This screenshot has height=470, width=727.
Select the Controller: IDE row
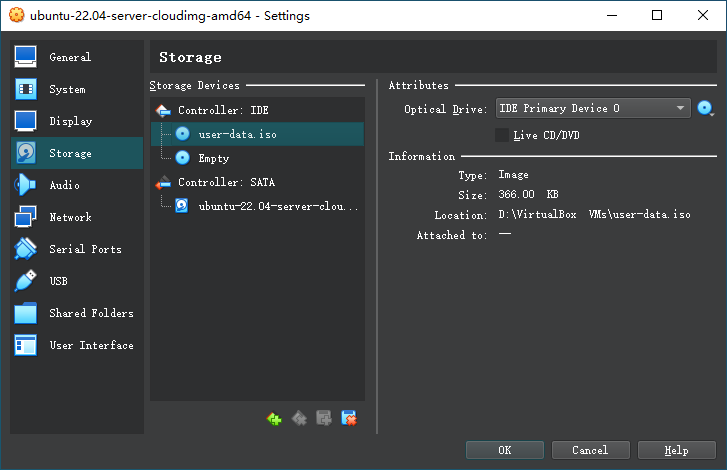[257, 110]
